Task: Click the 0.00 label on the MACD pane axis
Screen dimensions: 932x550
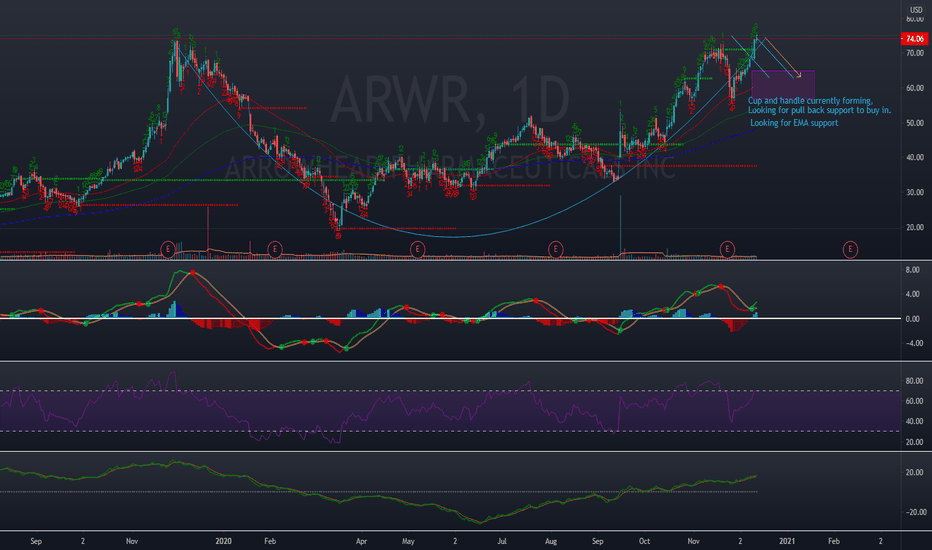Action: (912, 319)
